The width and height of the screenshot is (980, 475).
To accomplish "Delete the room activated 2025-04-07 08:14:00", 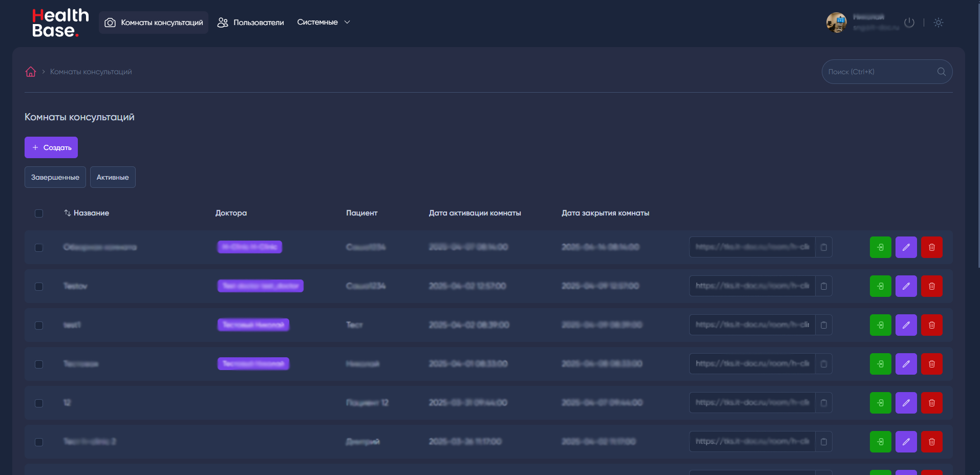I will click(932, 247).
